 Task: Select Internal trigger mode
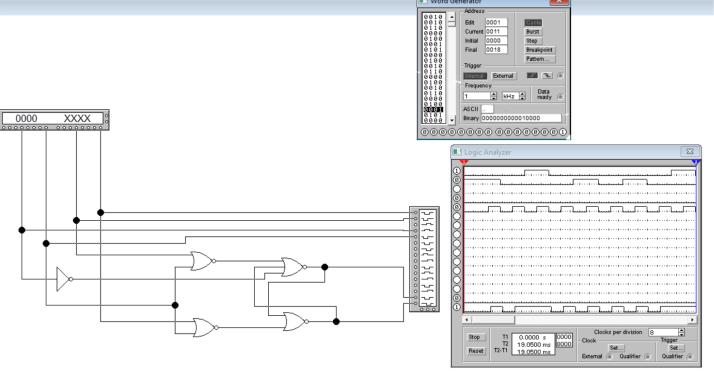coord(475,76)
